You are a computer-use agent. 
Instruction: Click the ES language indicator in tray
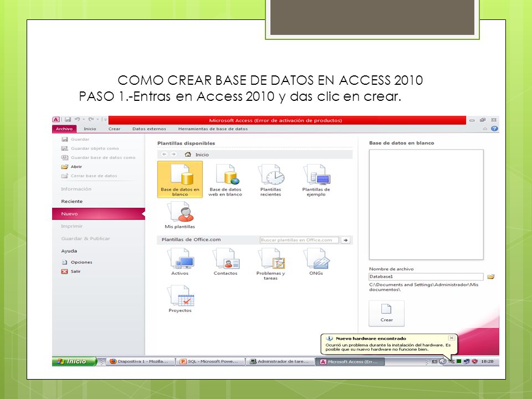tap(434, 362)
